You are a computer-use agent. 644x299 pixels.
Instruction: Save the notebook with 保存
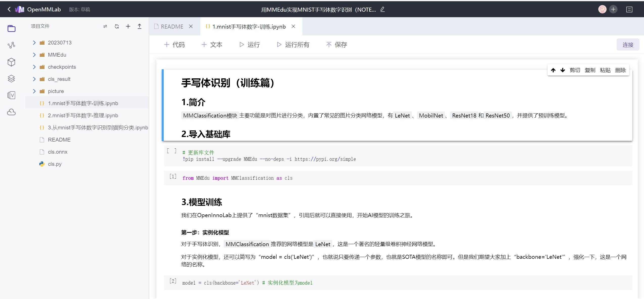tap(337, 45)
